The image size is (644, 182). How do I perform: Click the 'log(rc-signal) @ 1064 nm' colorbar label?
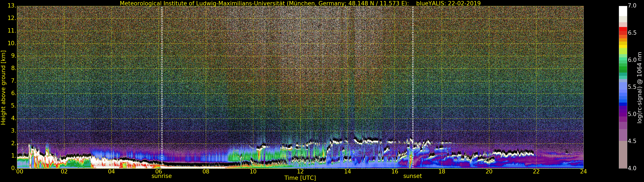pos(639,88)
